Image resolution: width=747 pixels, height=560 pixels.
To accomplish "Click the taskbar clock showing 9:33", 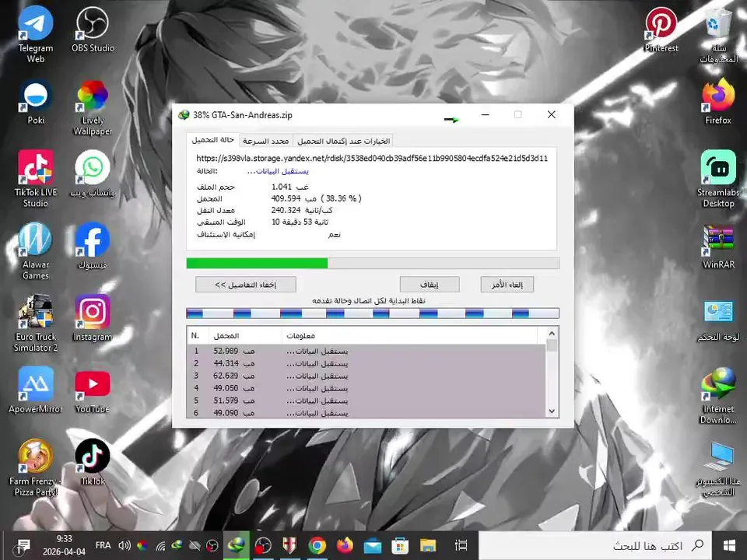I will (x=65, y=545).
